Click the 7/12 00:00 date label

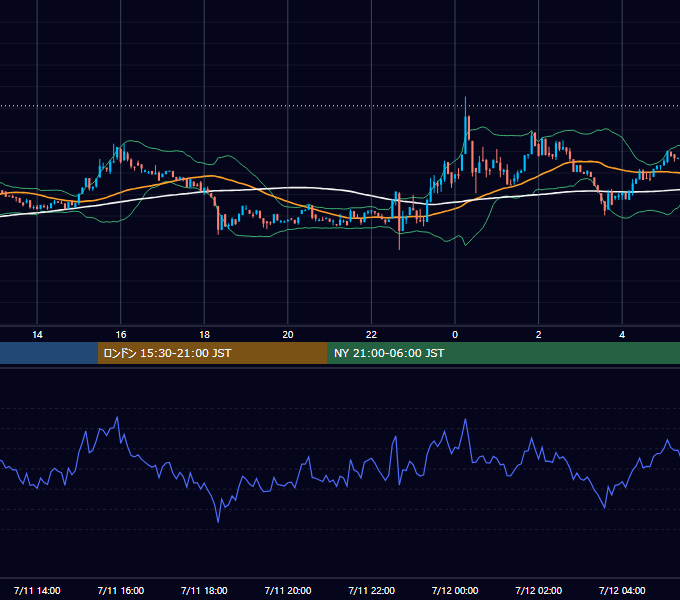point(455,590)
